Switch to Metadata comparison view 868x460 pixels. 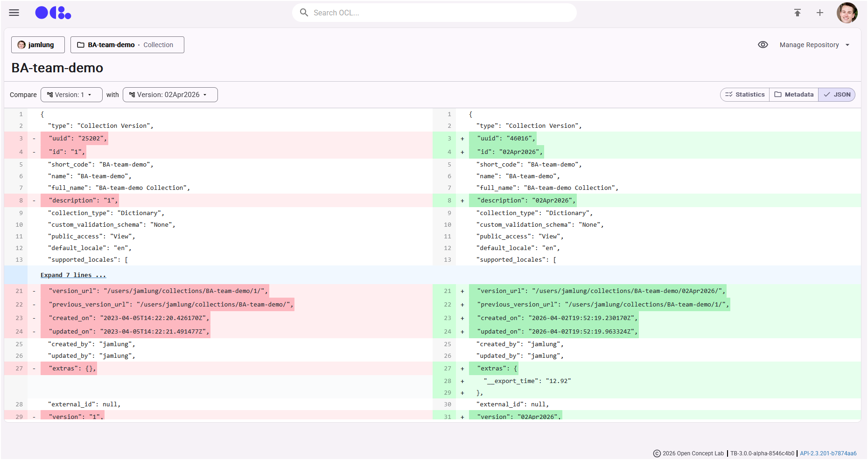tap(794, 95)
